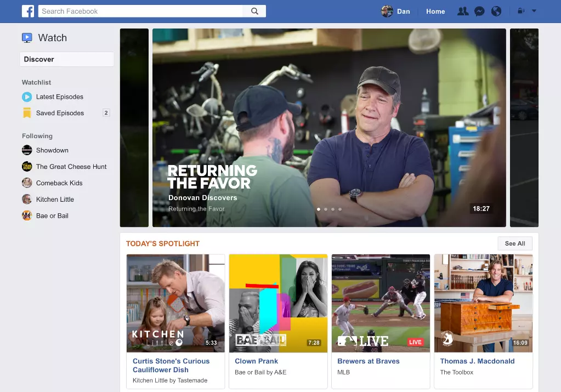
Task: Select the second carousel dot
Action: coord(326,209)
